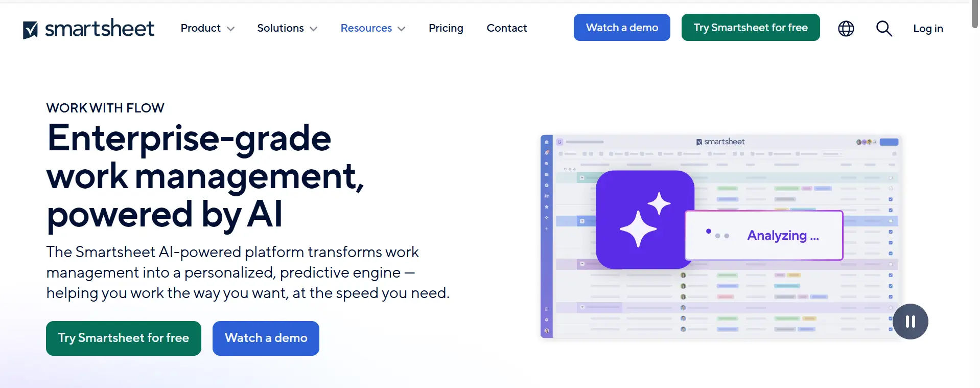
Task: Click the Smartsheet logo
Action: click(x=88, y=29)
